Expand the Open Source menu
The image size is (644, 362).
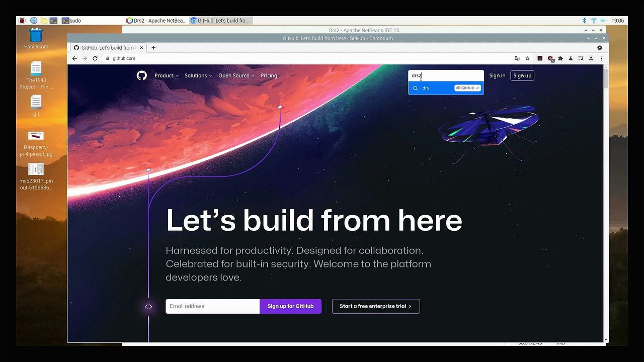[x=236, y=75]
